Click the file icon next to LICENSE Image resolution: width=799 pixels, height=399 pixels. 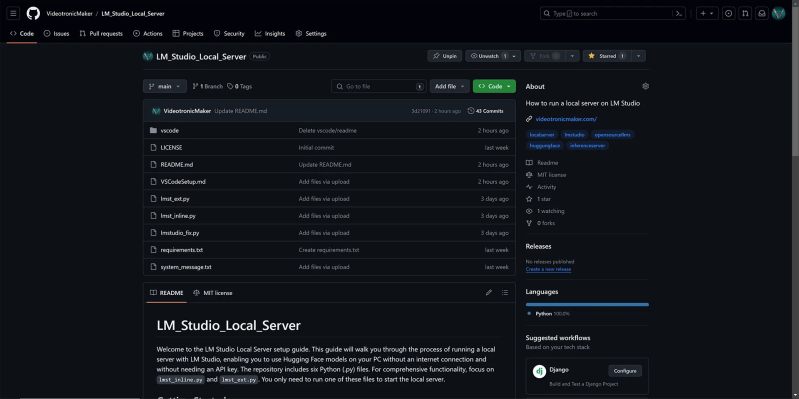point(153,147)
